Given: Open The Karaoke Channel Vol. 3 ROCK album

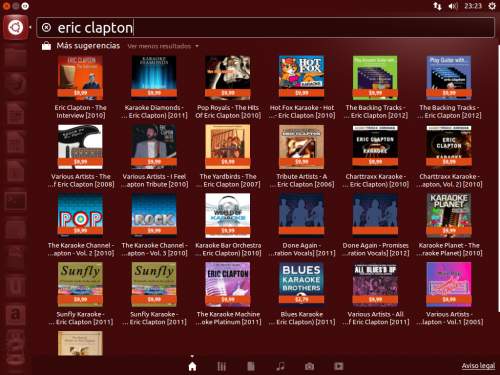Looking at the screenshot, I should (154, 225).
